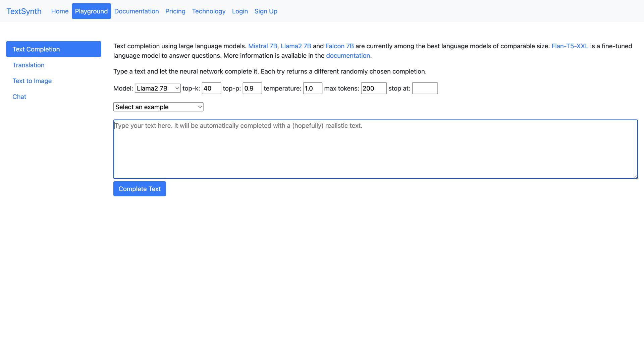Screen dimensions: 644x362
Task: Follow the Mistral 7B link
Action: 263,46
